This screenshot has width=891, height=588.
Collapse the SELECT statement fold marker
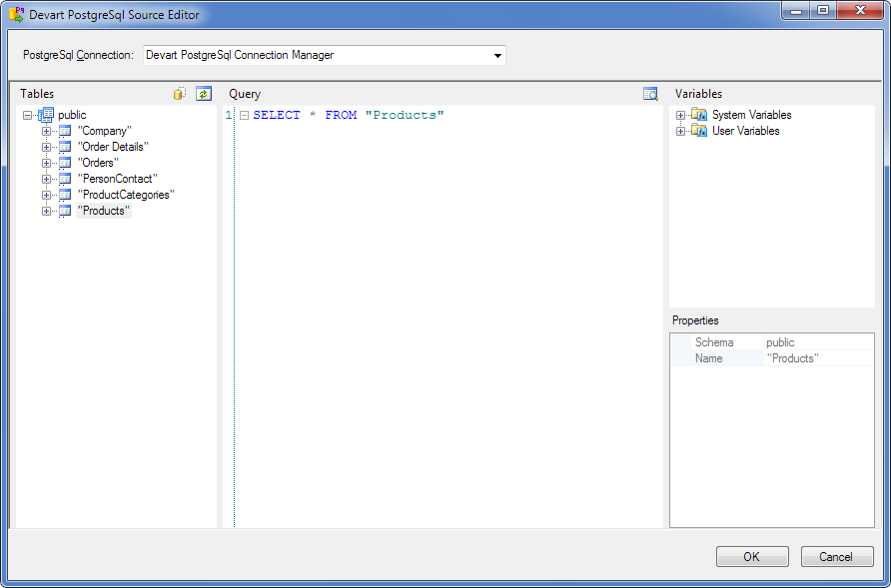[x=244, y=116]
